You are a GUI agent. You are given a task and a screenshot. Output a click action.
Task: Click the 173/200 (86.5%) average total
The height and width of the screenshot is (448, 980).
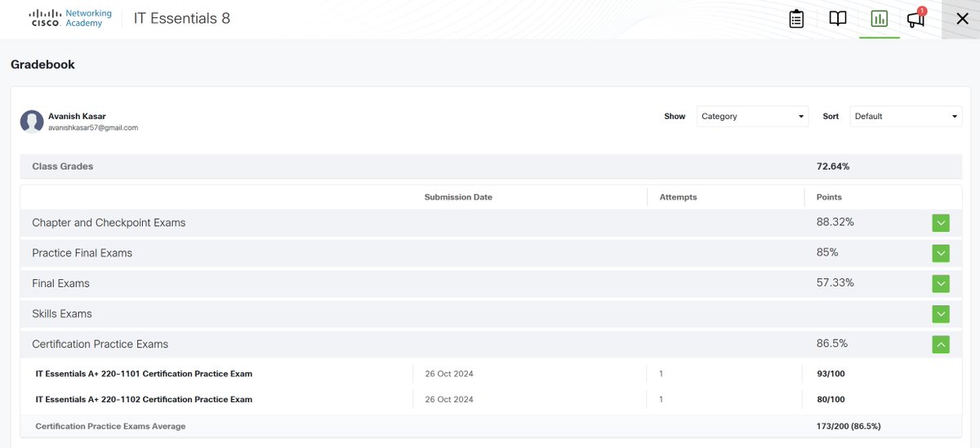point(849,426)
